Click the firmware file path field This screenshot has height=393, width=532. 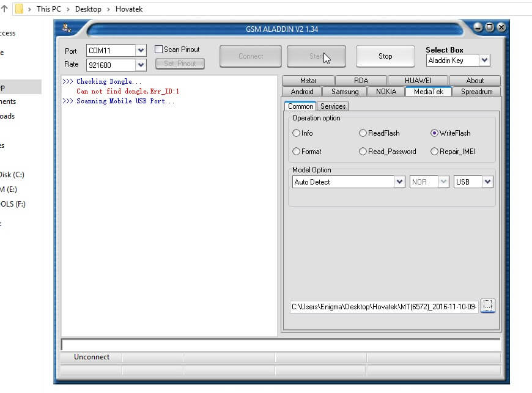384,307
